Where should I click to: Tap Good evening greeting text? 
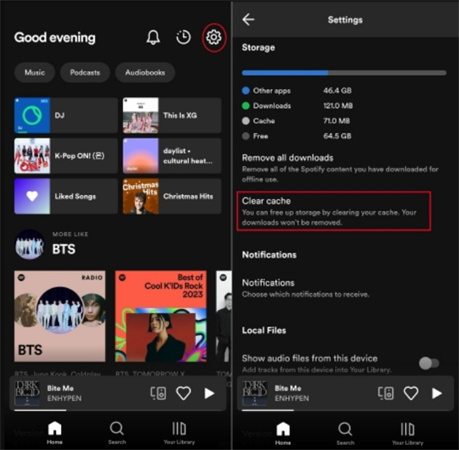point(55,38)
